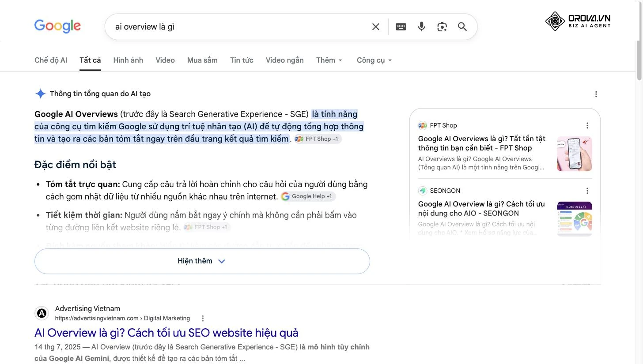Click the OROVA.VN Biz AI Agent logo
643x364 pixels.
(x=578, y=21)
